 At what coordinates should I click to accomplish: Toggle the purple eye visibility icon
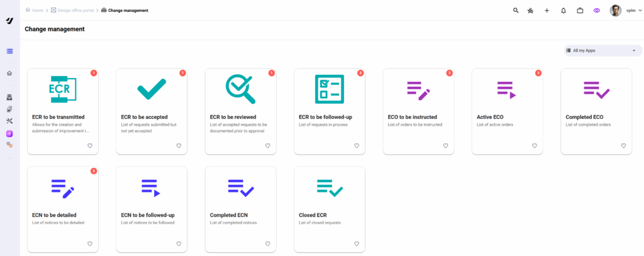pyautogui.click(x=596, y=11)
